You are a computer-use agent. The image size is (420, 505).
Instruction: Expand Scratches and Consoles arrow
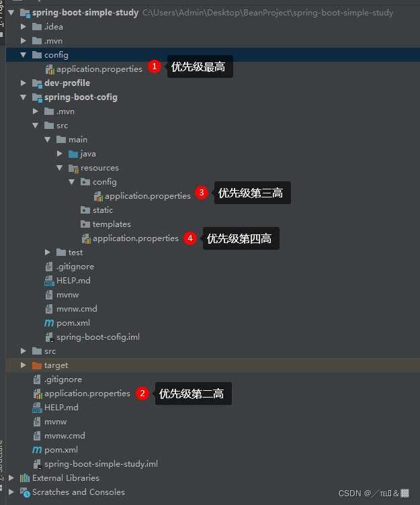pyautogui.click(x=11, y=492)
